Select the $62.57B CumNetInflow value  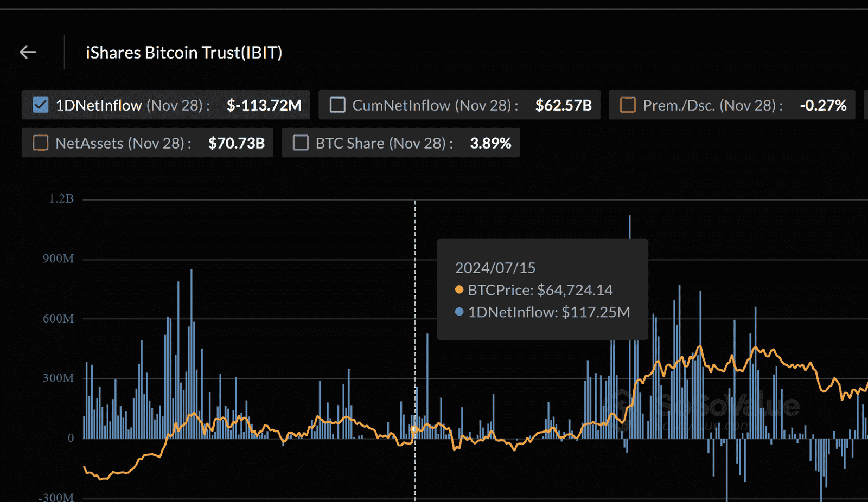(563, 105)
